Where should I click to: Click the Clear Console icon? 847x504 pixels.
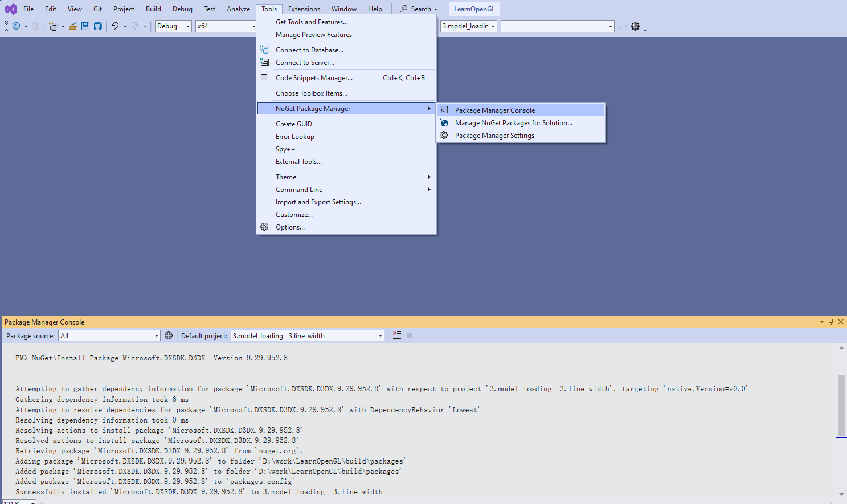[x=397, y=335]
